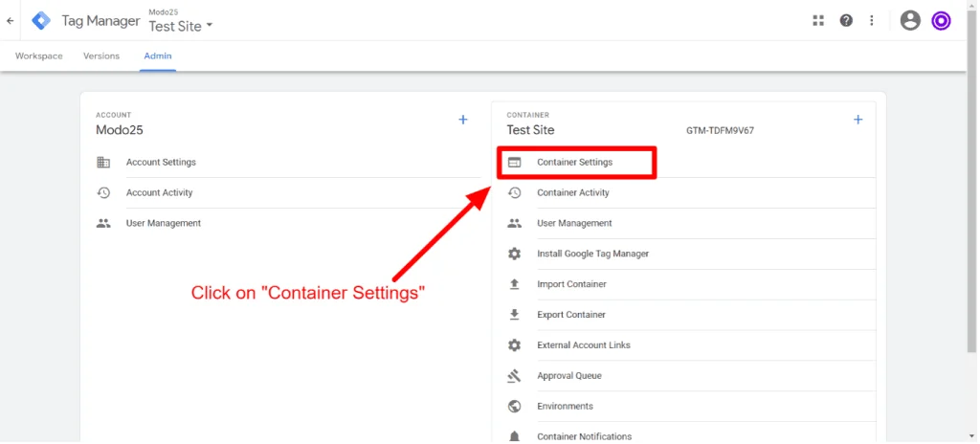Screen dimensions: 980x444
Task: Click the Tag Manager title text
Action: (100, 21)
